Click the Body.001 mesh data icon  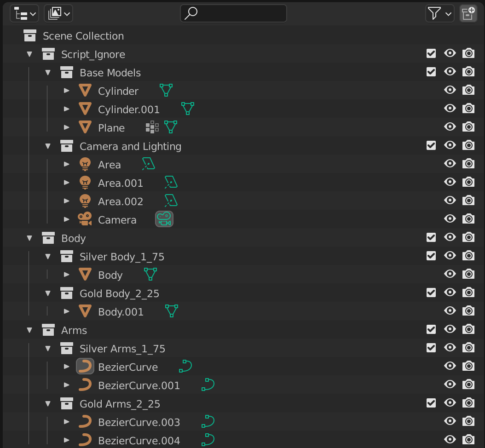coord(171,311)
